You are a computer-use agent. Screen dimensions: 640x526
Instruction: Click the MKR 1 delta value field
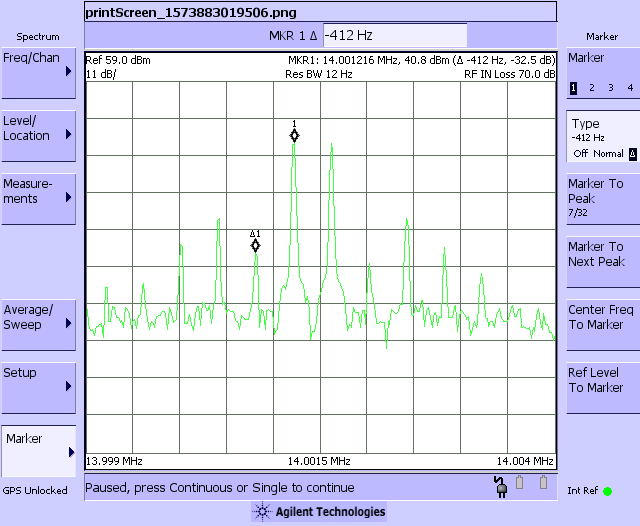[x=395, y=36]
